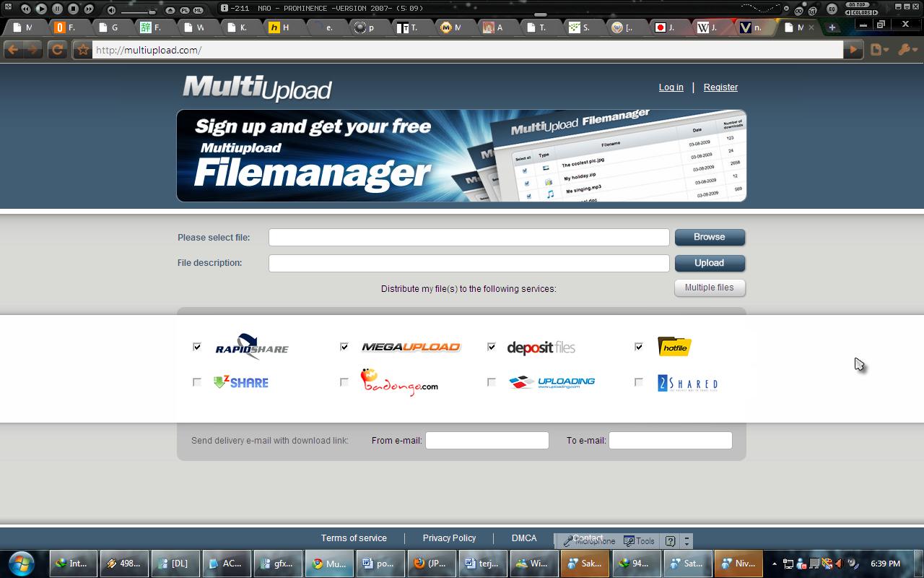The image size is (924, 578).
Task: Click the language bar help icon
Action: (x=671, y=541)
